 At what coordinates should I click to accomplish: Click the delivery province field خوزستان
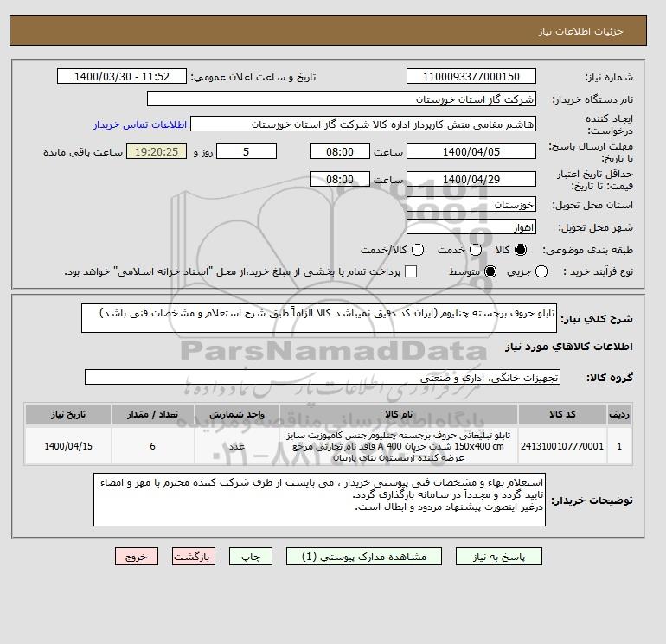click(471, 205)
